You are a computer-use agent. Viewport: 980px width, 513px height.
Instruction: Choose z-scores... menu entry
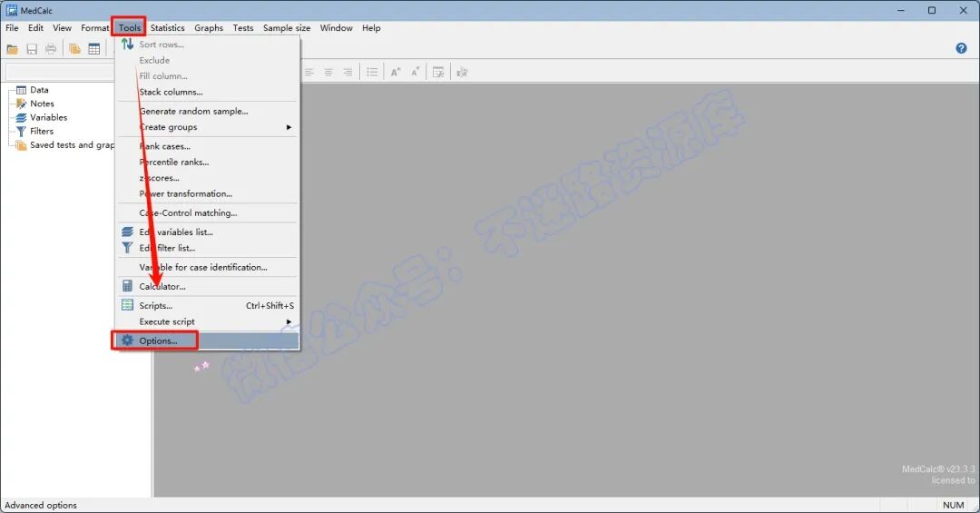[207, 178]
